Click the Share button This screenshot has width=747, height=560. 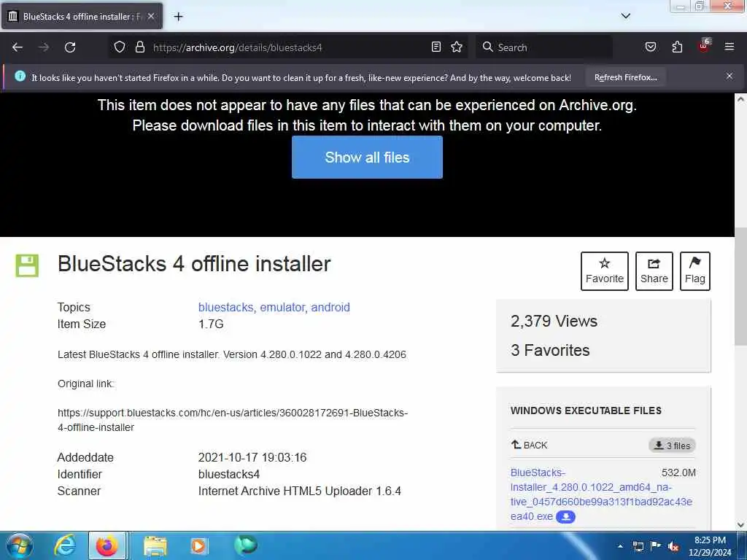(654, 271)
